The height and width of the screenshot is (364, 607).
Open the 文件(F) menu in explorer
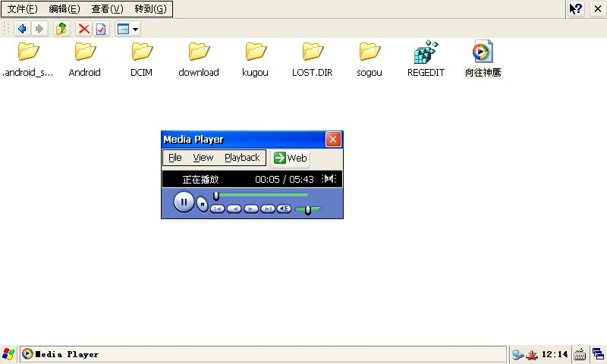point(23,9)
